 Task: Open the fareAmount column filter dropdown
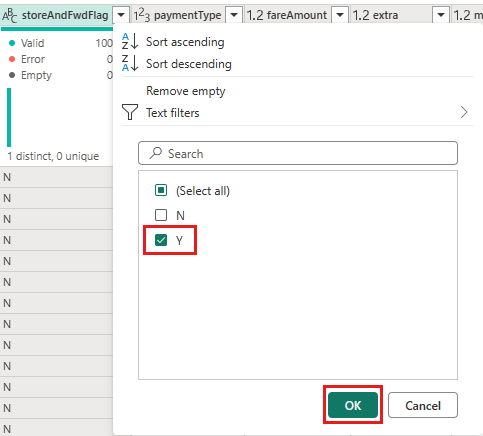(x=340, y=15)
